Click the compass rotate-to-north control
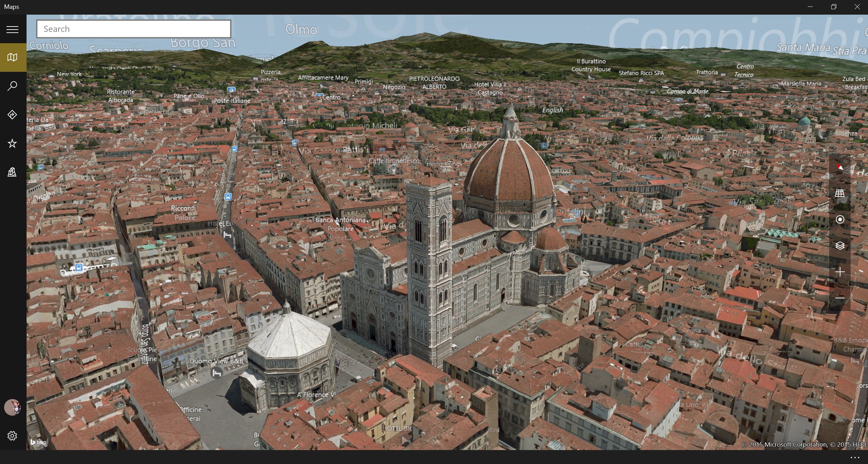The height and width of the screenshot is (464, 868). [839, 167]
